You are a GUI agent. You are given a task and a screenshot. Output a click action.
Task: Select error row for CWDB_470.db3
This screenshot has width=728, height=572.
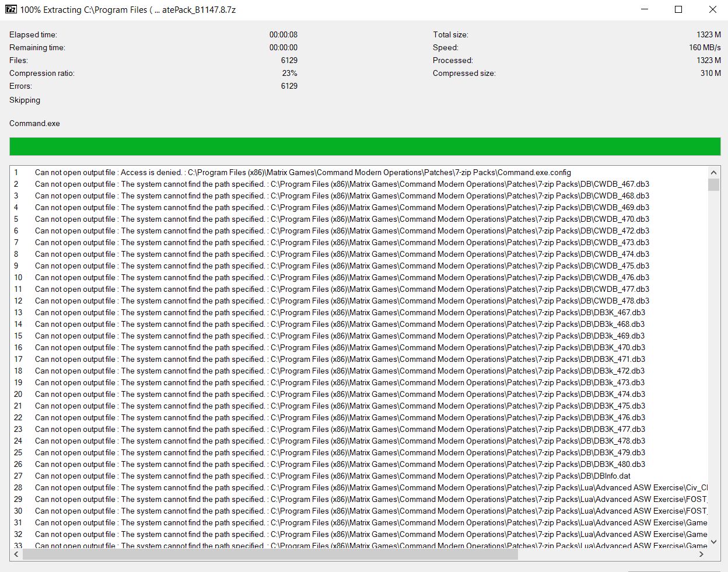point(359,219)
